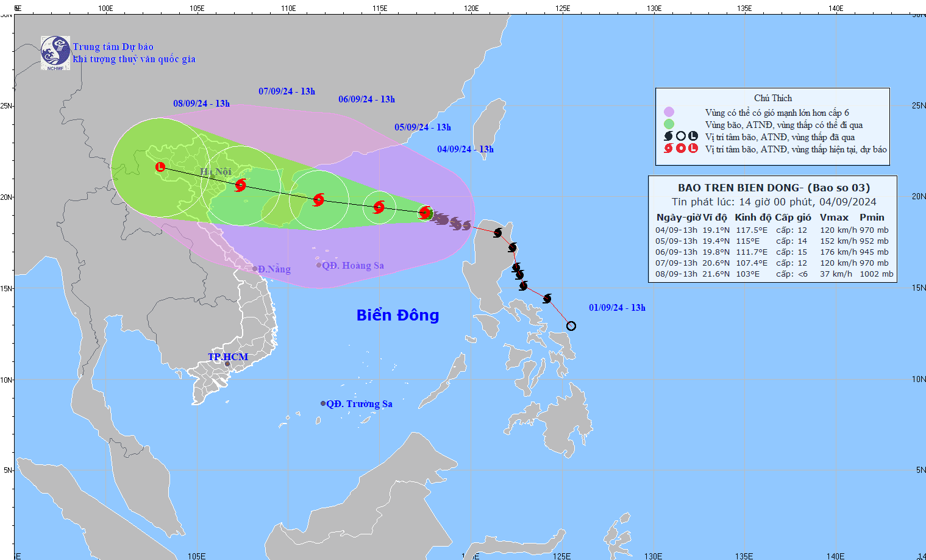Click the red typhoon marker for 04/09/24 current position

click(425, 213)
